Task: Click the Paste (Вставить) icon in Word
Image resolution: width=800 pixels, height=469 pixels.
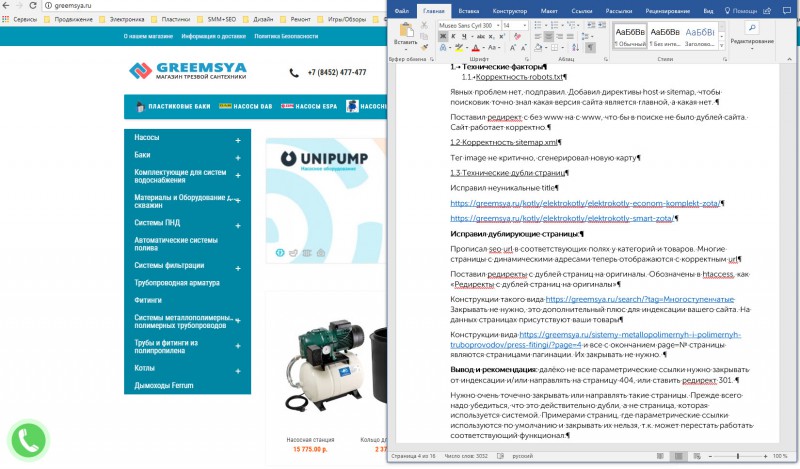Action: [407, 30]
